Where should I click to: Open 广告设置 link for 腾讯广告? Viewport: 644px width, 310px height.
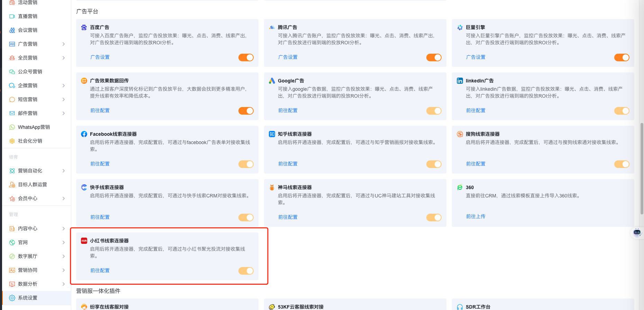tap(288, 57)
